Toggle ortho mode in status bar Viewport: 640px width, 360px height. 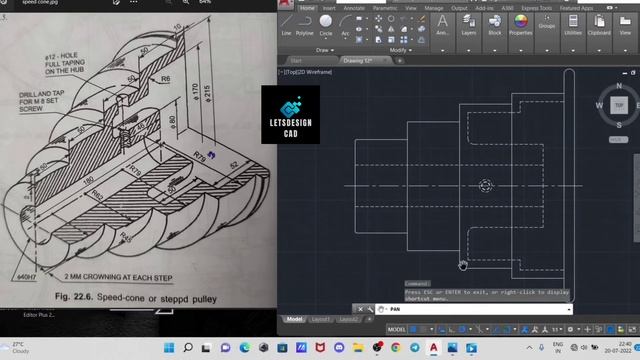(452, 329)
